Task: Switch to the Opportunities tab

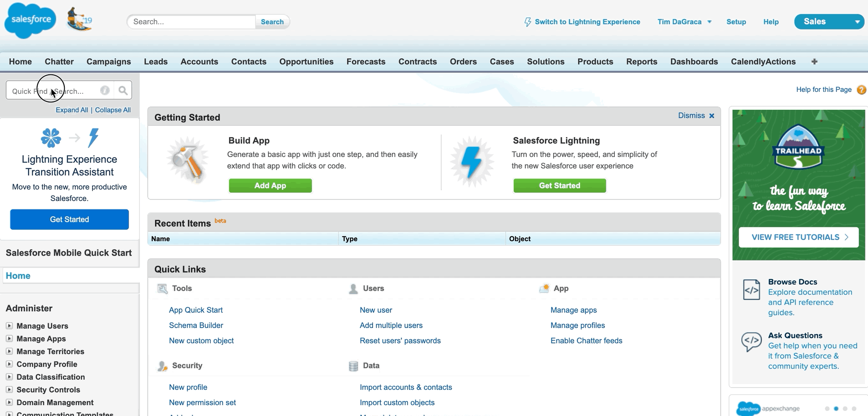Action: pyautogui.click(x=306, y=61)
